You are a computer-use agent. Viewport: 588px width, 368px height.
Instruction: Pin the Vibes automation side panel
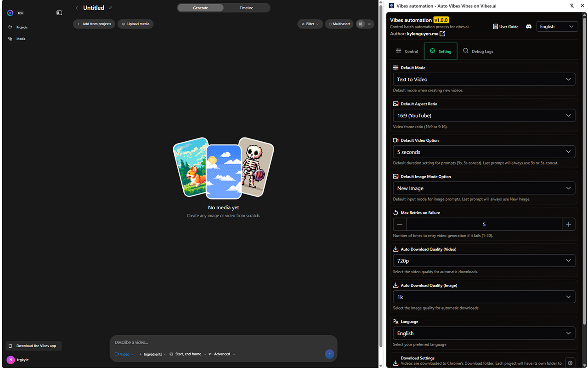(572, 6)
